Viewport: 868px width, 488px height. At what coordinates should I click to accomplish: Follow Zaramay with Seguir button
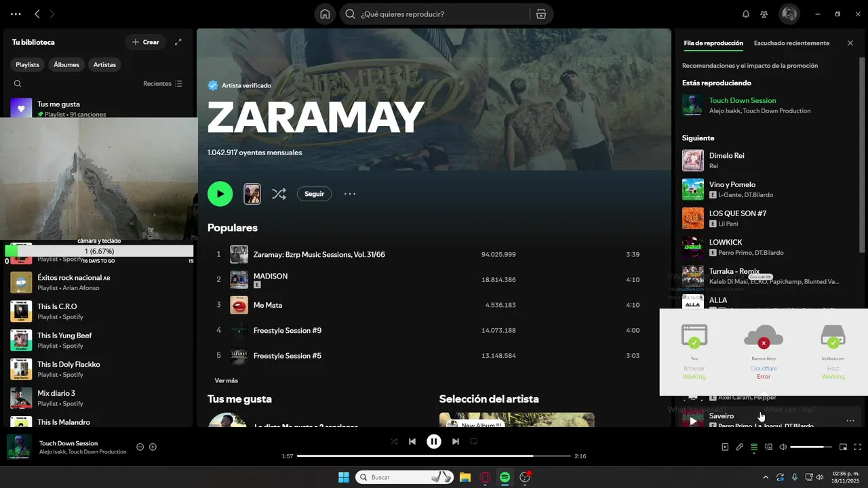coord(315,194)
